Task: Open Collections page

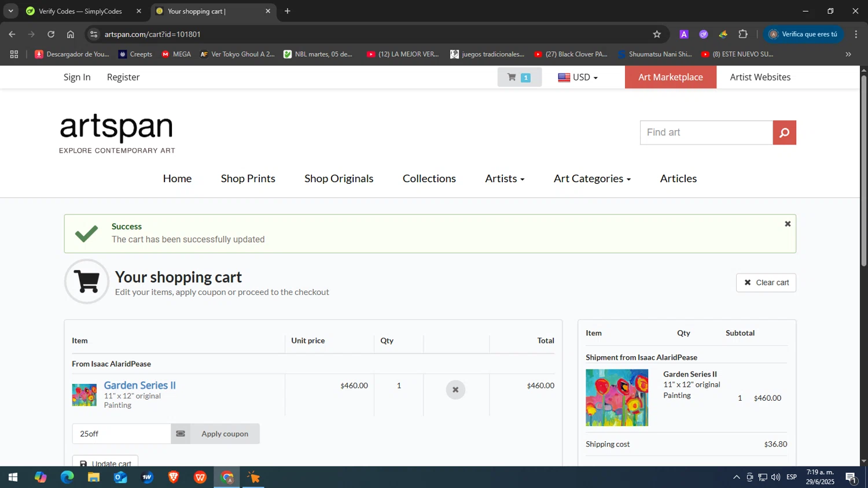Action: click(429, 179)
